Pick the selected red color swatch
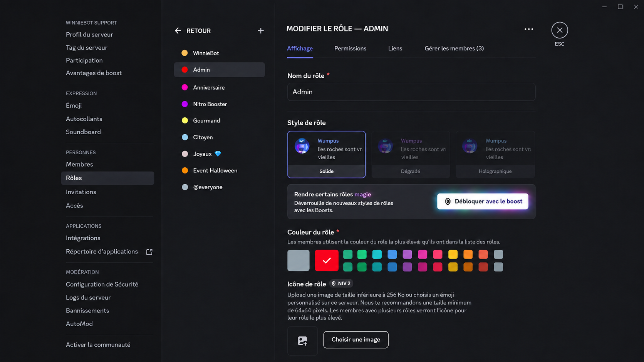 tap(327, 260)
